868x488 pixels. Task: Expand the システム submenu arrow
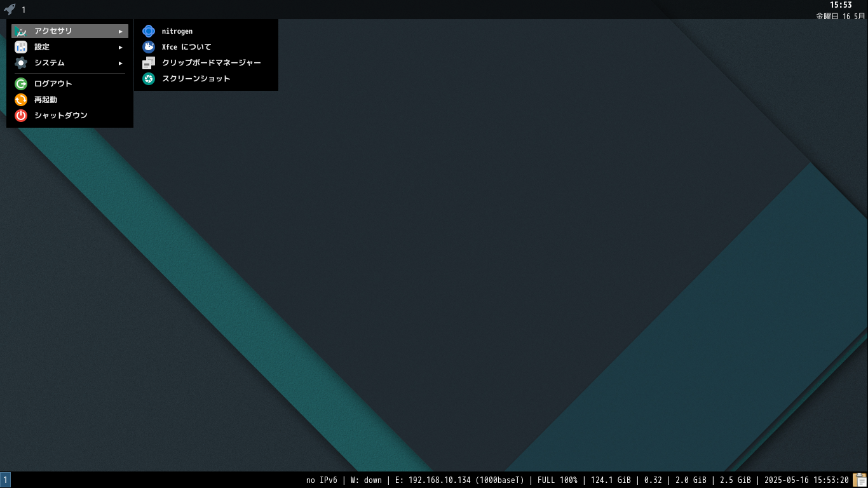pos(120,63)
